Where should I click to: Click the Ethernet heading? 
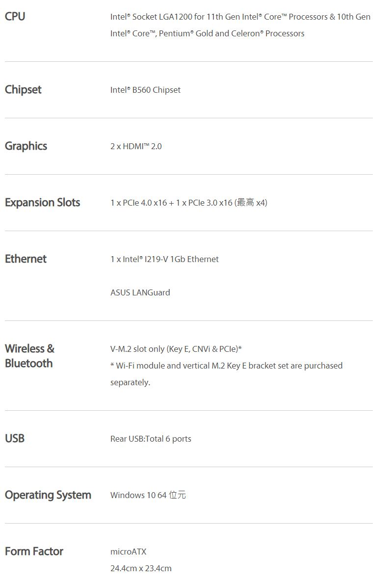click(26, 259)
